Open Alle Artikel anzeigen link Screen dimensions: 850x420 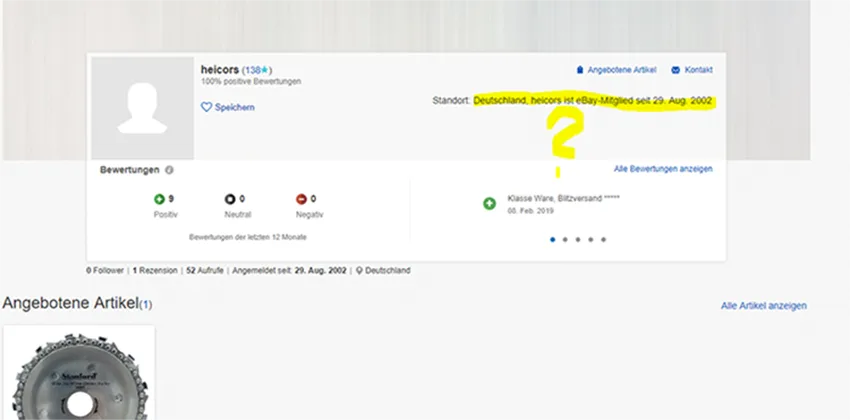(763, 306)
